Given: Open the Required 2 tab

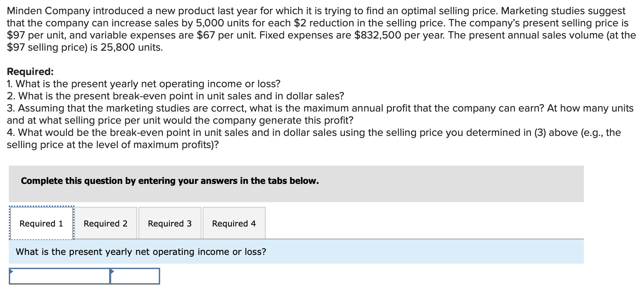Looking at the screenshot, I should pyautogui.click(x=105, y=223).
